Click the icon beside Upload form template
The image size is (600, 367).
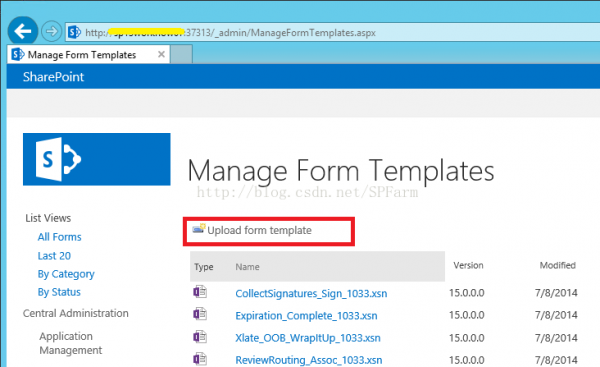point(199,228)
